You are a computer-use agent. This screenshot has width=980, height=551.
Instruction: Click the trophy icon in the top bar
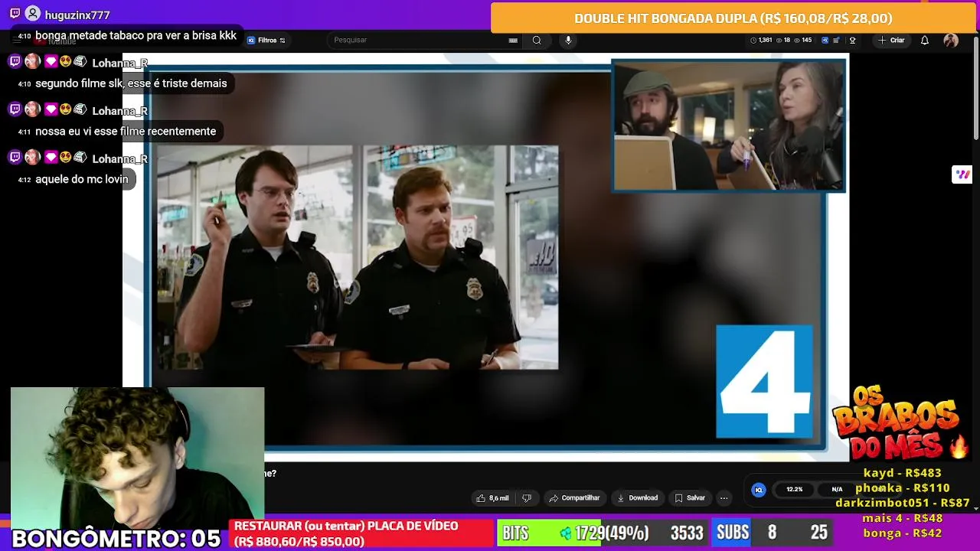click(x=852, y=41)
